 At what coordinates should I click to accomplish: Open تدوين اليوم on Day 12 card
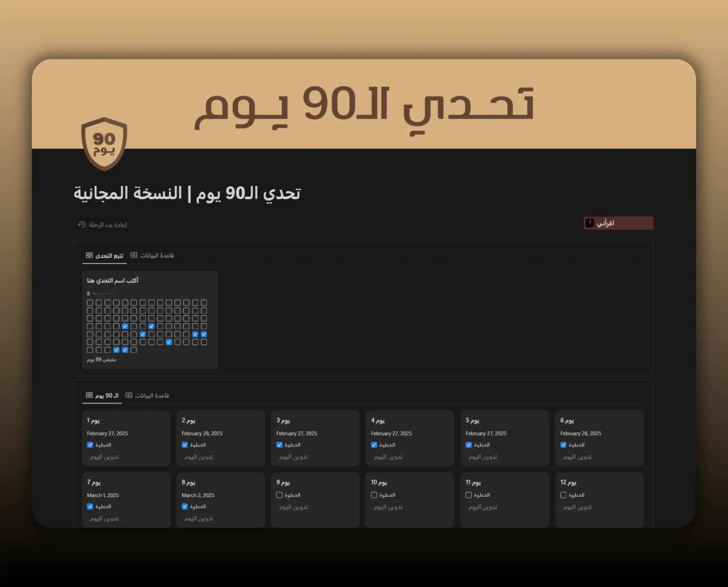point(577,507)
